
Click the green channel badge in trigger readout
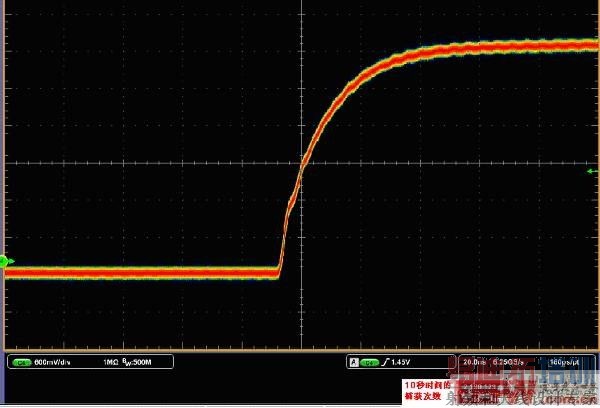click(x=369, y=362)
